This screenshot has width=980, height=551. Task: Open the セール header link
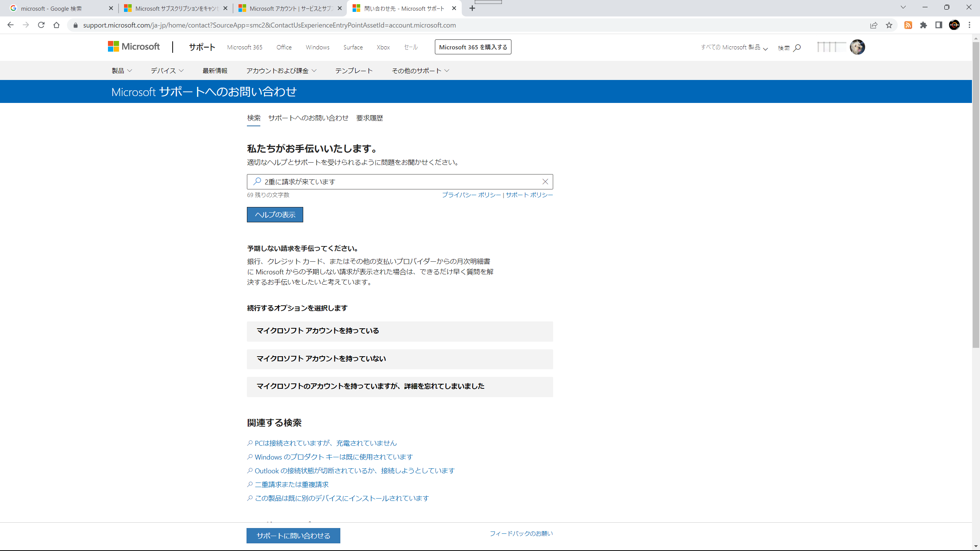click(411, 47)
